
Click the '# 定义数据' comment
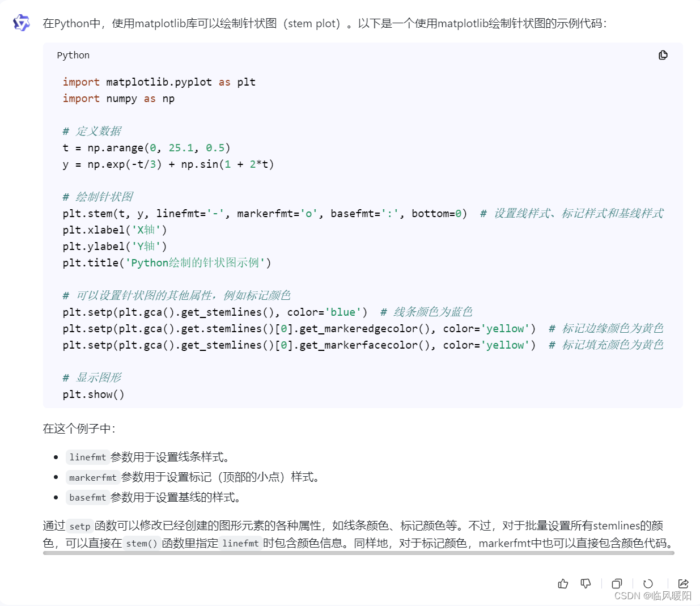click(92, 132)
